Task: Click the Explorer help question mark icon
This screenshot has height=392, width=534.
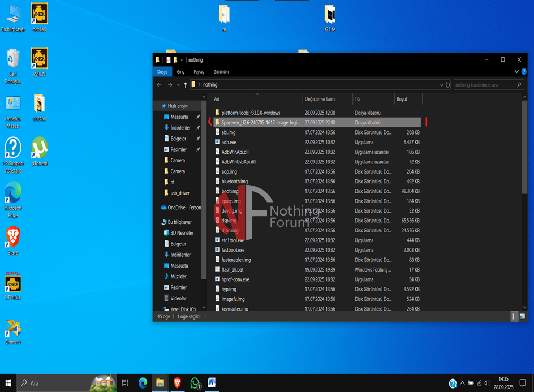Action: coord(524,72)
